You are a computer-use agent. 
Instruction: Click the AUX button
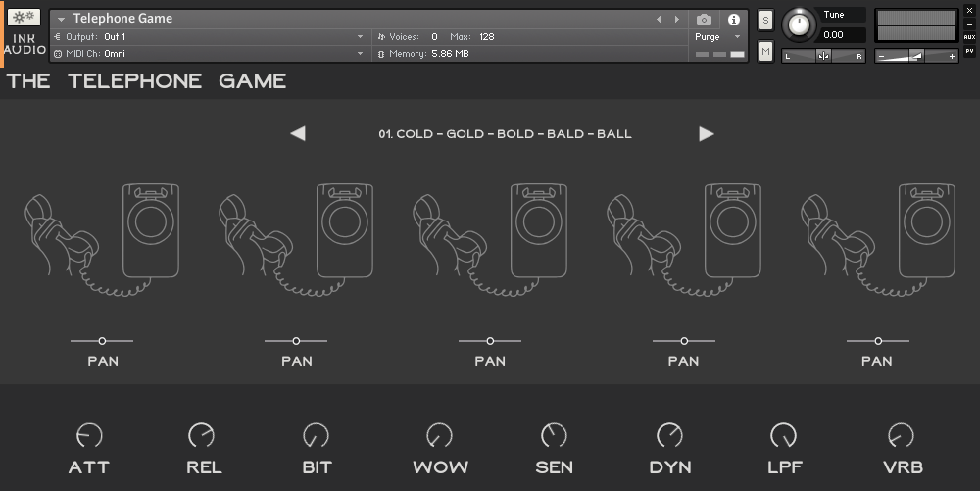click(x=969, y=37)
